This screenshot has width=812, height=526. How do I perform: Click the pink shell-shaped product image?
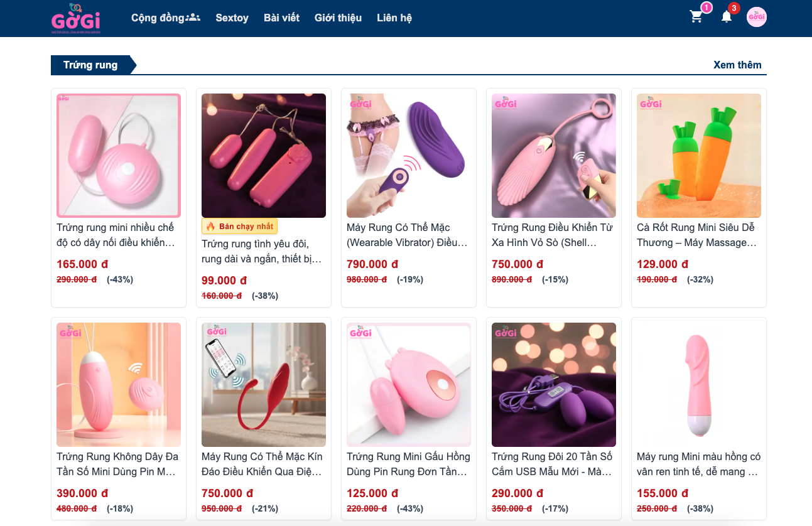point(553,156)
